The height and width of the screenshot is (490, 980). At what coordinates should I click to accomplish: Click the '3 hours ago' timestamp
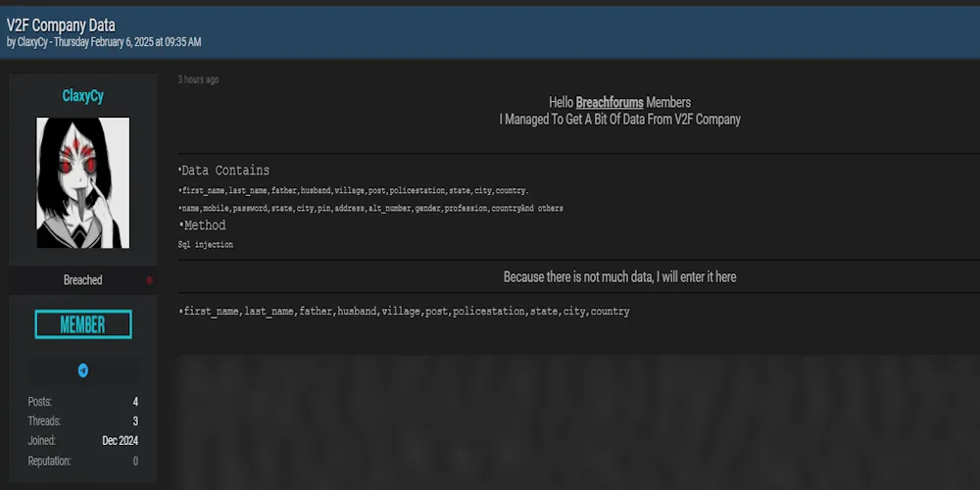click(198, 80)
